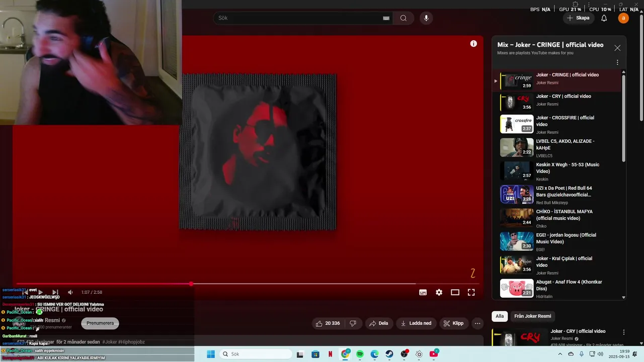The width and height of the screenshot is (644, 362).
Task: Show hidden system tray icons
Action: (x=560, y=354)
